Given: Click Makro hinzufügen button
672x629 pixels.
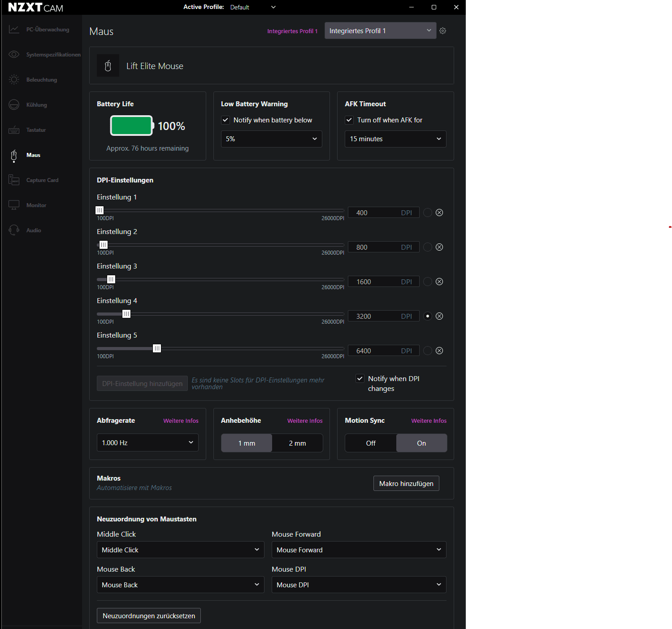Looking at the screenshot, I should (406, 483).
